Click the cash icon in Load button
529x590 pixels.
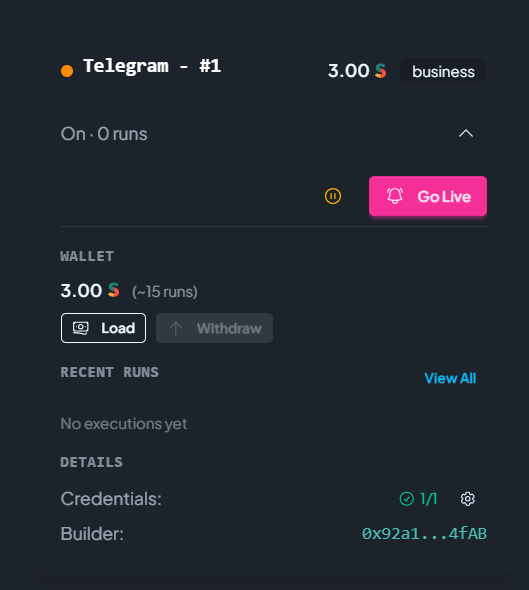tap(81, 328)
